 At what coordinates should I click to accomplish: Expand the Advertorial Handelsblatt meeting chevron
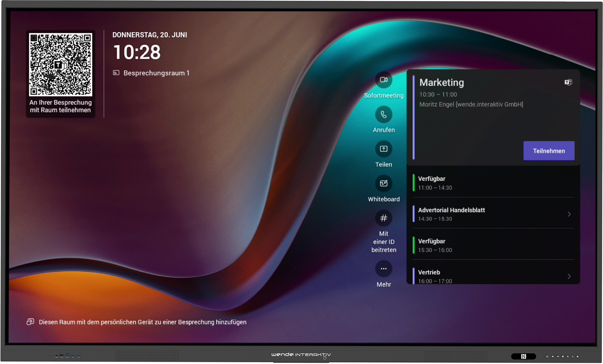pyautogui.click(x=569, y=214)
